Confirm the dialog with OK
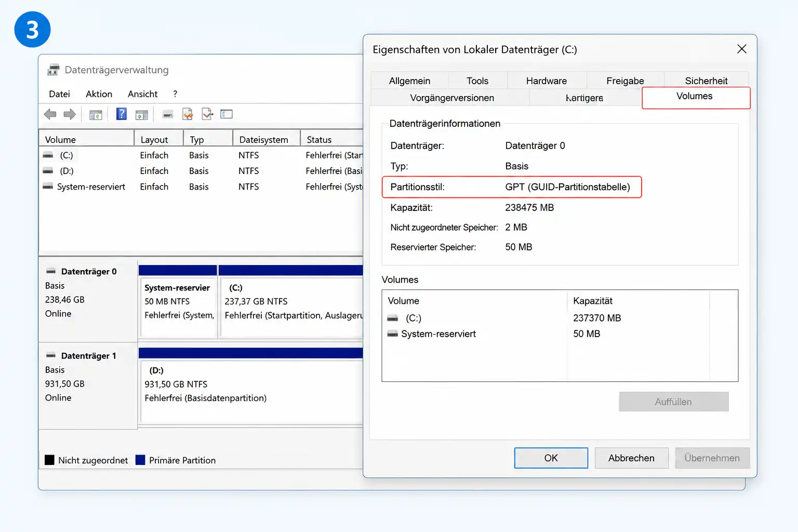 pos(551,458)
